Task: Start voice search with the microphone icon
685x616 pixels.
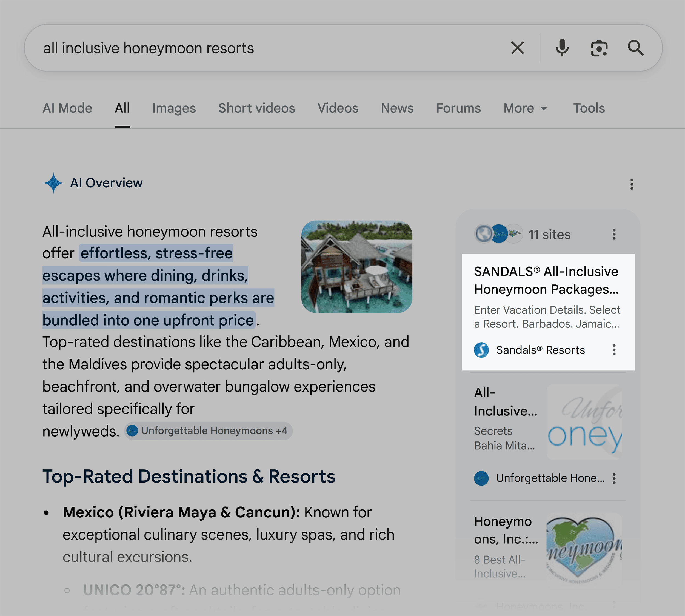Action: coord(562,48)
